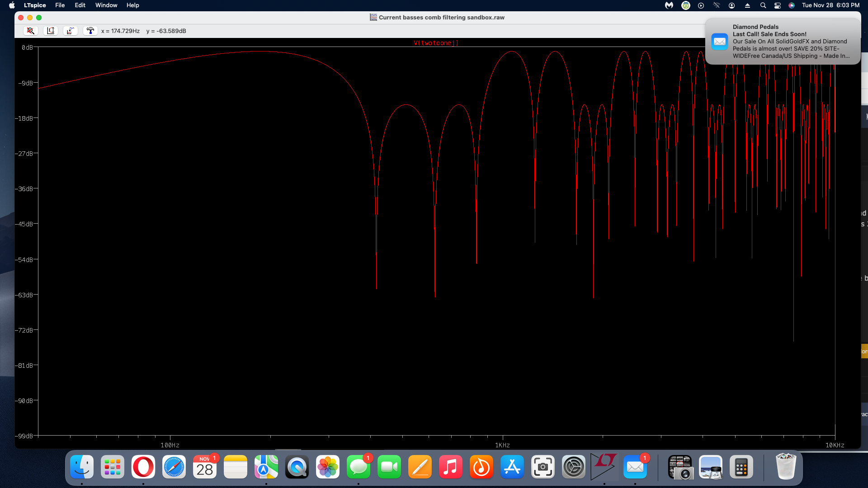Open the Apple menu
The image size is (868, 488).
(x=12, y=5)
